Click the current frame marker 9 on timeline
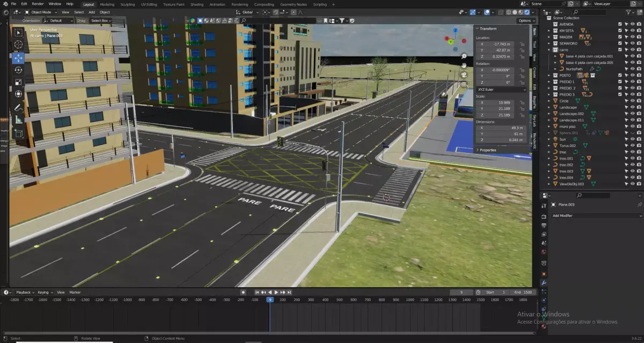 pyautogui.click(x=270, y=300)
